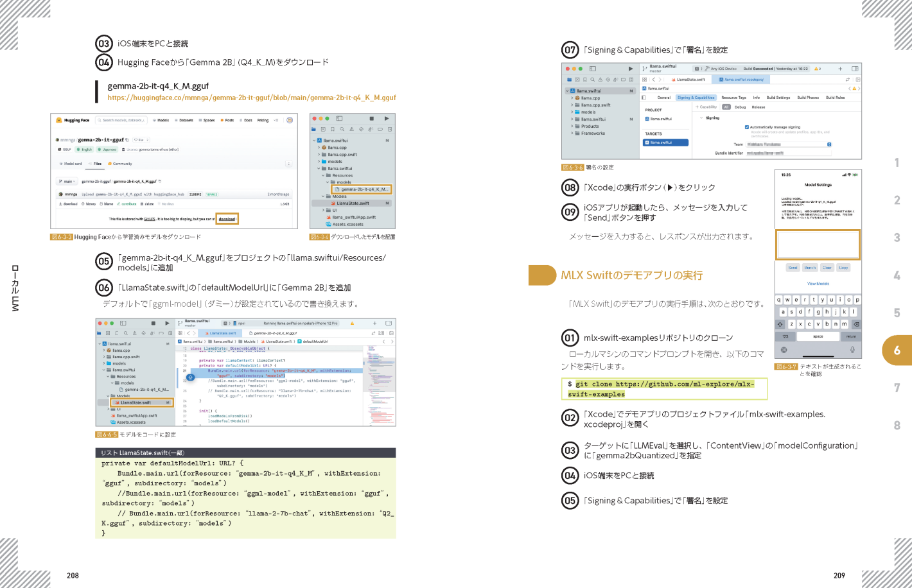Open the issue navigator triangle in the navigator-only Xcode panel
The width and height of the screenshot is (912, 588).
click(352, 130)
